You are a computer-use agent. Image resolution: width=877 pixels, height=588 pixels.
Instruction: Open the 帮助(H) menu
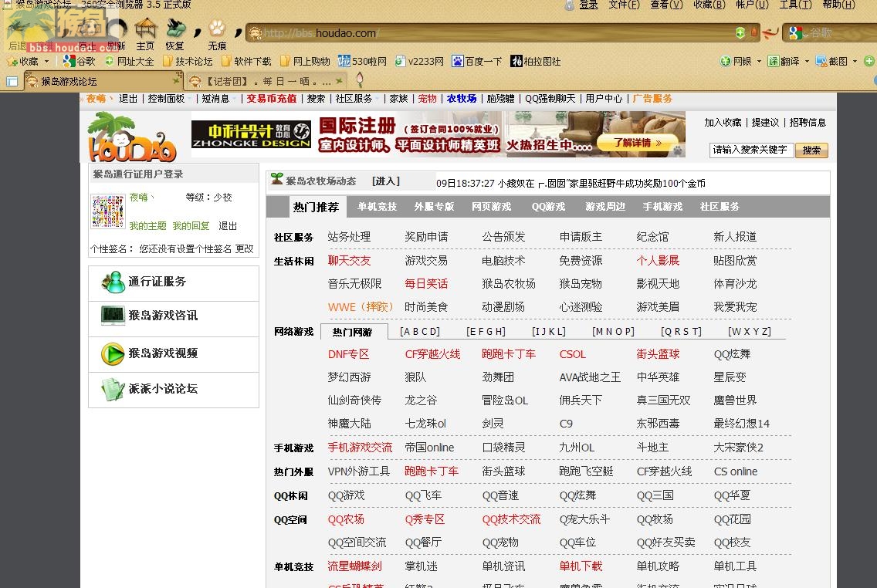(838, 5)
